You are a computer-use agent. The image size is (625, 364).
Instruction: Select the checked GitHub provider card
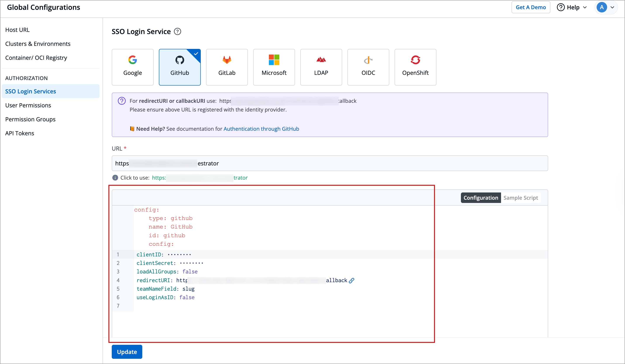point(180,67)
